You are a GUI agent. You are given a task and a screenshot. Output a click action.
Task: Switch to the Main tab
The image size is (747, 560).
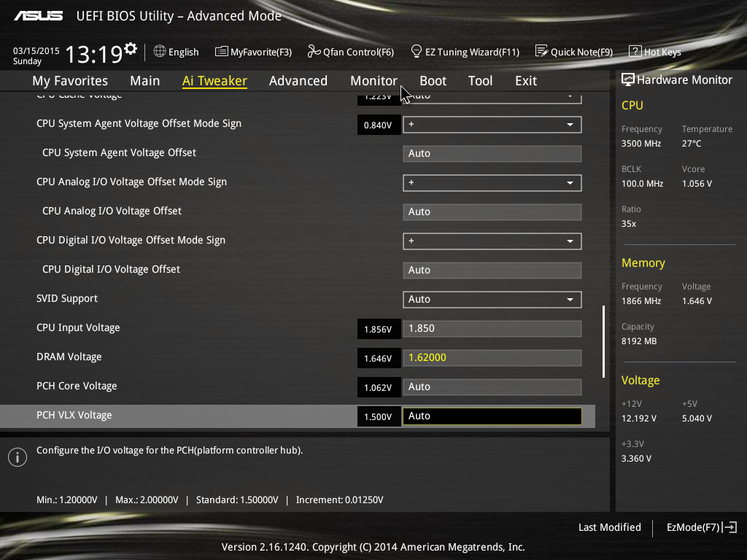[x=145, y=81]
